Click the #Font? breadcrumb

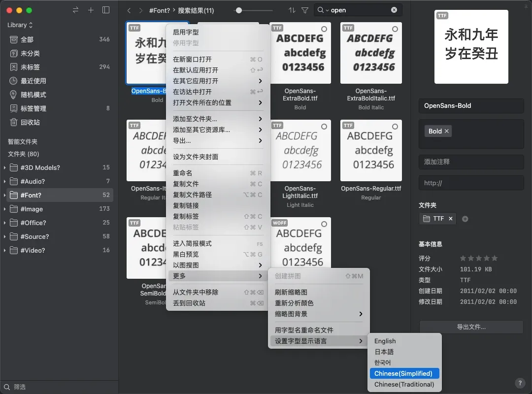(160, 10)
